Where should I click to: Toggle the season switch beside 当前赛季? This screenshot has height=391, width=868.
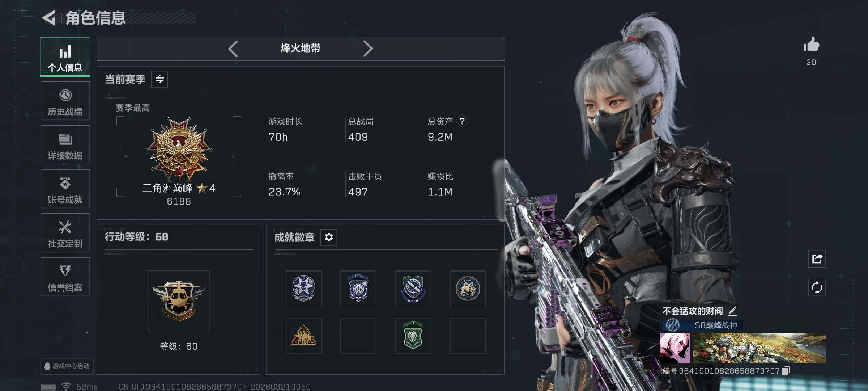coord(159,79)
